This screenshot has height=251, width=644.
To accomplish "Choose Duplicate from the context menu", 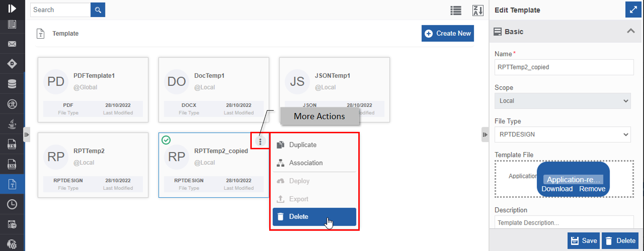I will coord(314,145).
